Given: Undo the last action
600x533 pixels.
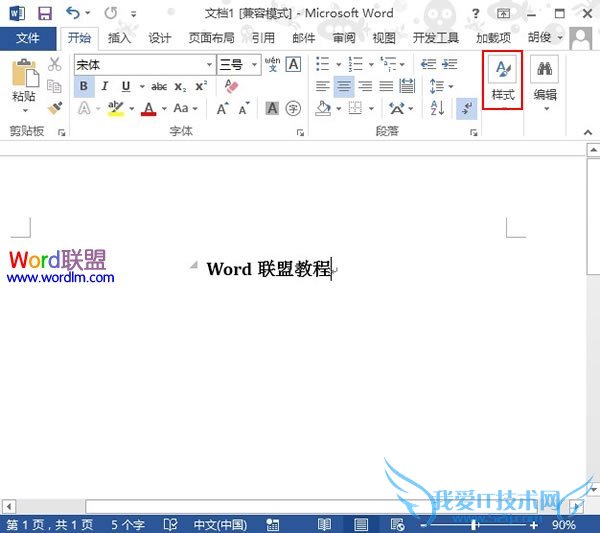Looking at the screenshot, I should tap(73, 13).
